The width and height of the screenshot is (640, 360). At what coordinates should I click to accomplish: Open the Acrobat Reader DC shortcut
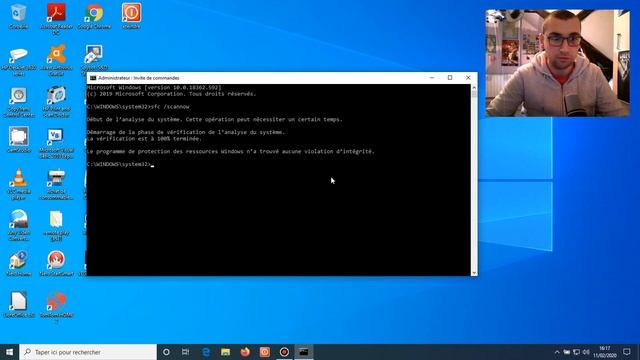point(56,18)
